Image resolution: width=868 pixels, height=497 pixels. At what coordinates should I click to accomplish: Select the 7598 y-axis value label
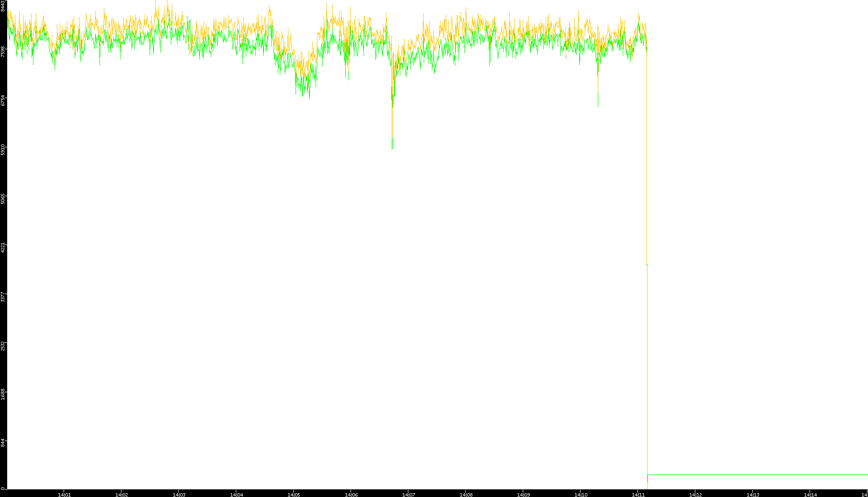[3, 52]
